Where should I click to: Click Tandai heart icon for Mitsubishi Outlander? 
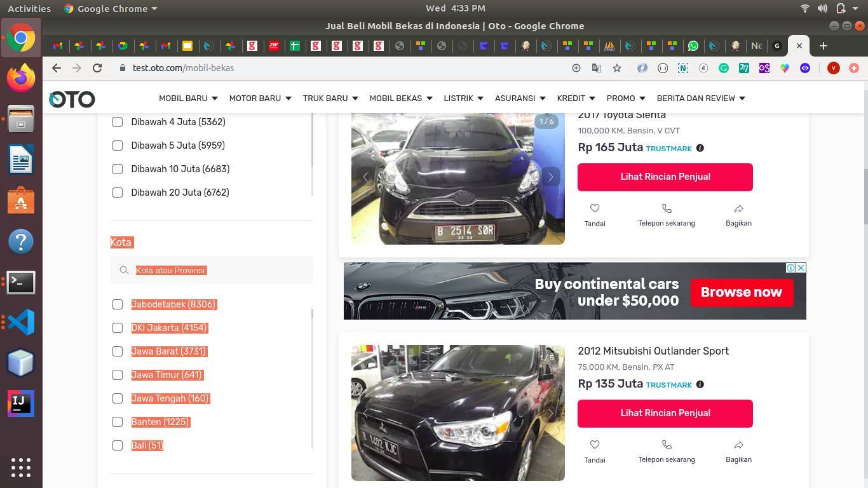tap(595, 445)
